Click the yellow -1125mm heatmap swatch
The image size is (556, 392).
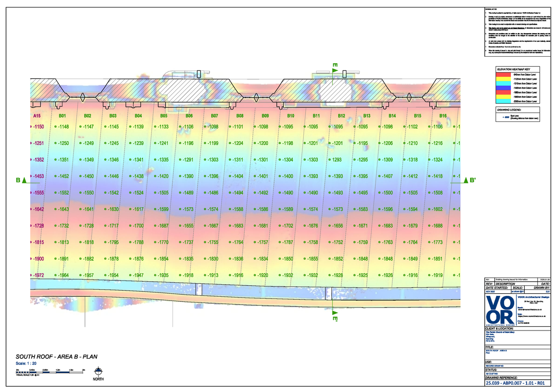click(504, 79)
